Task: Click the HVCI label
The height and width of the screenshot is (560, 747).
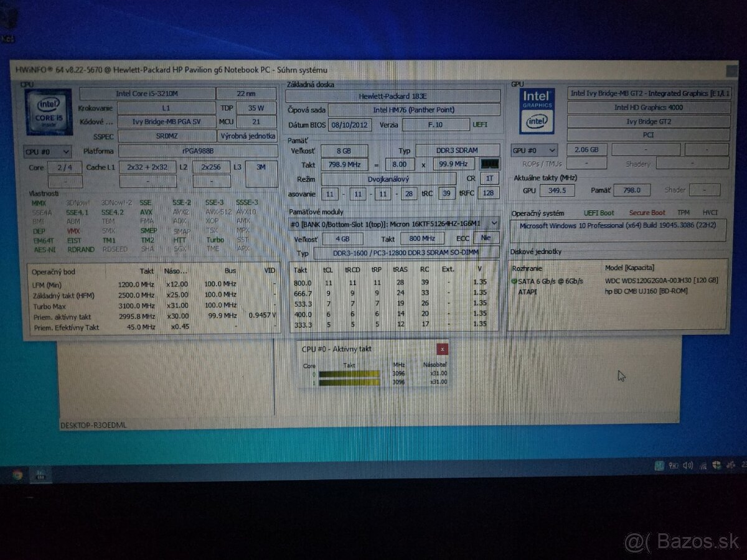Action: pos(710,213)
